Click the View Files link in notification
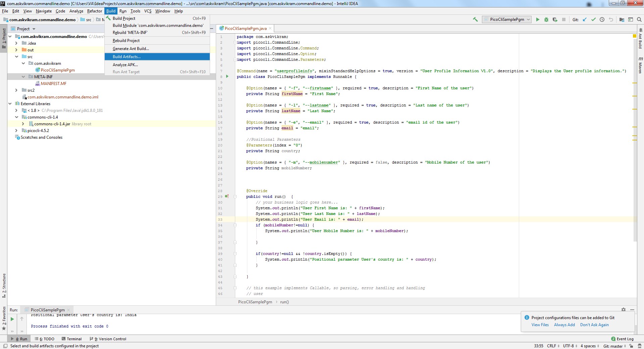 540,325
